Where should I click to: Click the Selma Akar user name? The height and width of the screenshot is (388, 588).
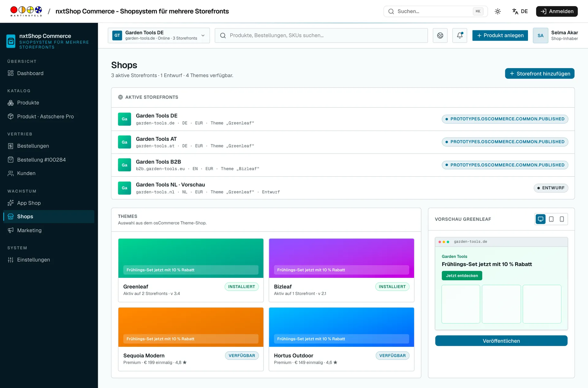pyautogui.click(x=564, y=32)
